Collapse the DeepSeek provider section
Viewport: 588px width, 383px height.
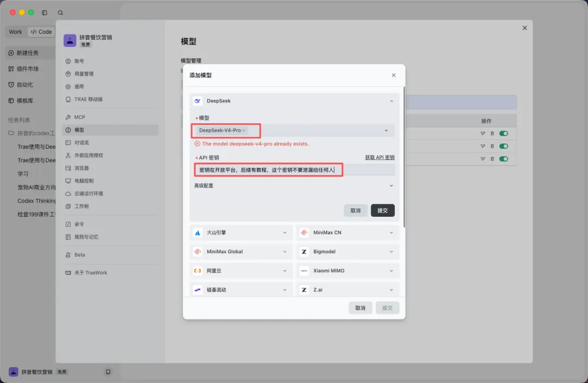click(x=391, y=101)
